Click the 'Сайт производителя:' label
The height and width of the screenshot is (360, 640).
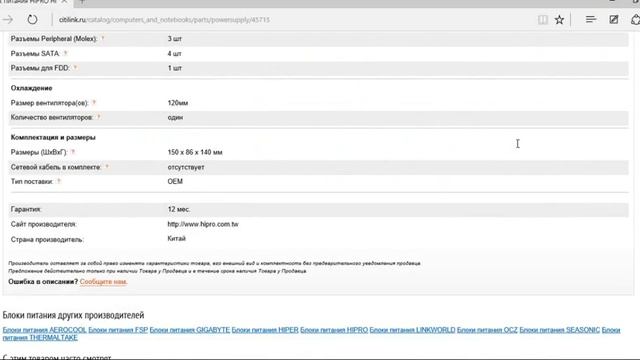44,224
